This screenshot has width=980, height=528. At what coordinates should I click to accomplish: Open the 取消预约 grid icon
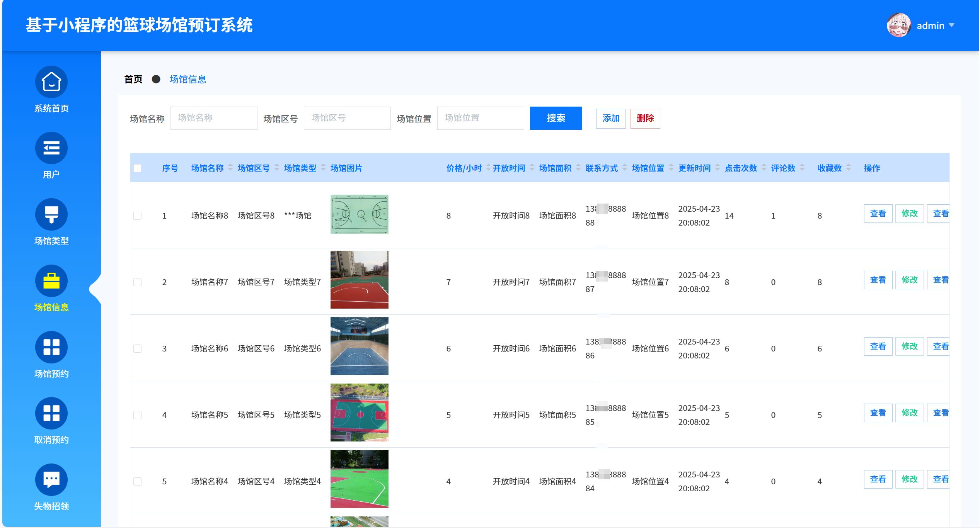[51, 413]
